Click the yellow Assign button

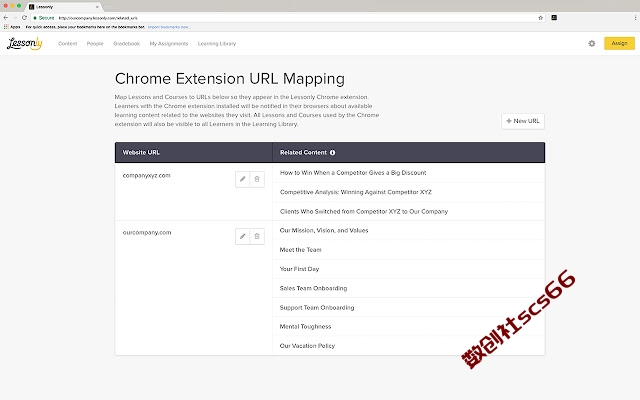619,43
